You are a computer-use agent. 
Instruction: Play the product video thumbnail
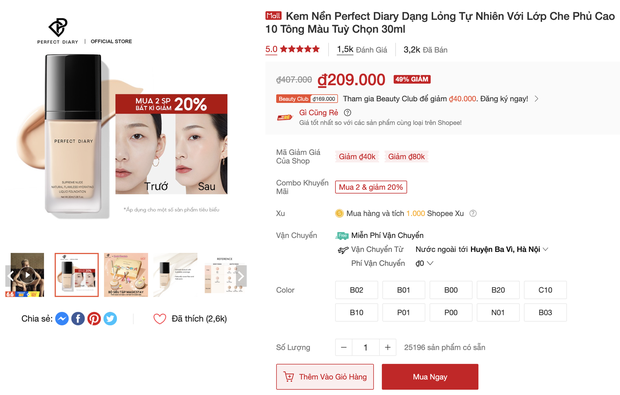(x=27, y=275)
